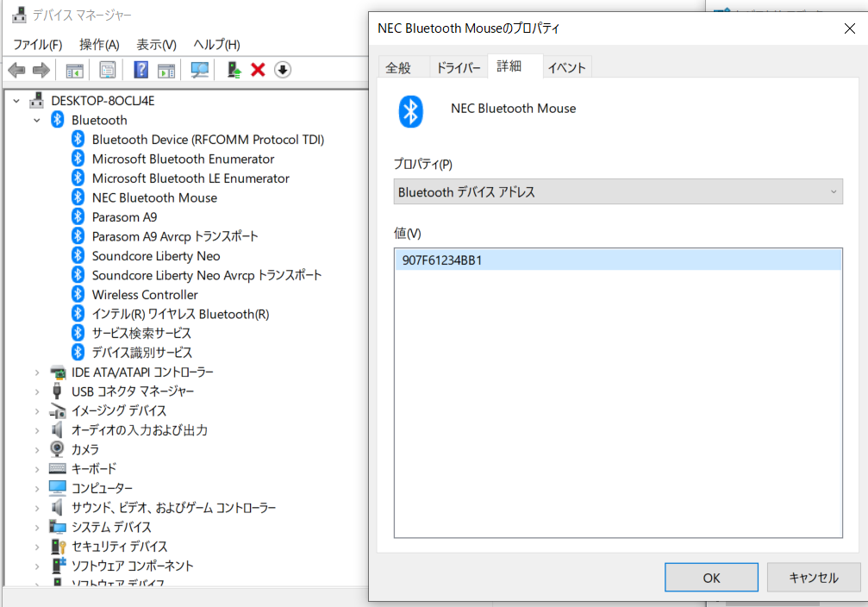Click the コンピューター monitor icon
This screenshot has width=868, height=607.
[57, 487]
